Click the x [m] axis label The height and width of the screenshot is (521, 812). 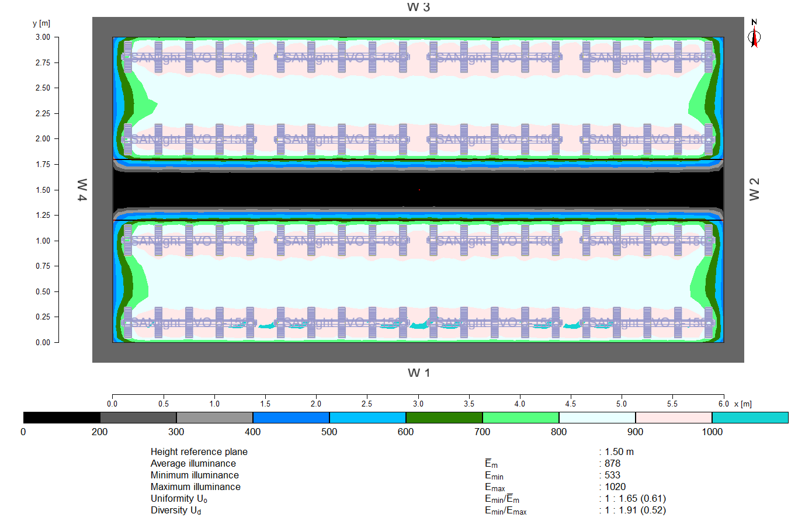pyautogui.click(x=743, y=404)
